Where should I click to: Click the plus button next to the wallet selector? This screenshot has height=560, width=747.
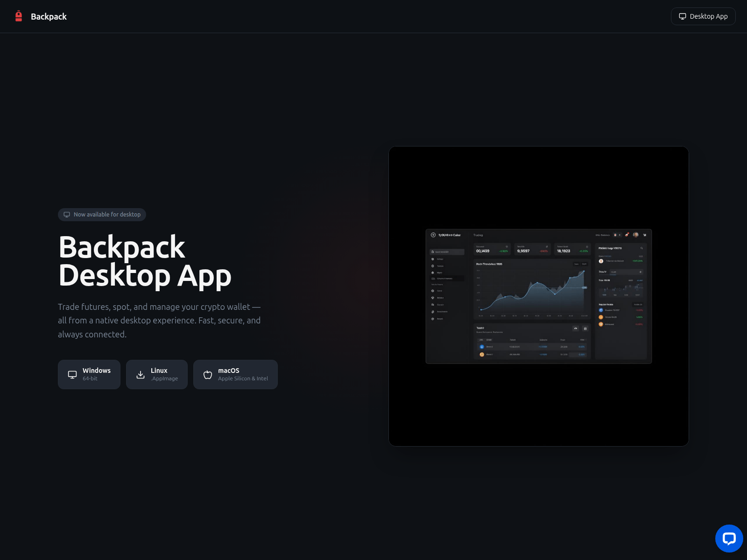click(x=619, y=235)
